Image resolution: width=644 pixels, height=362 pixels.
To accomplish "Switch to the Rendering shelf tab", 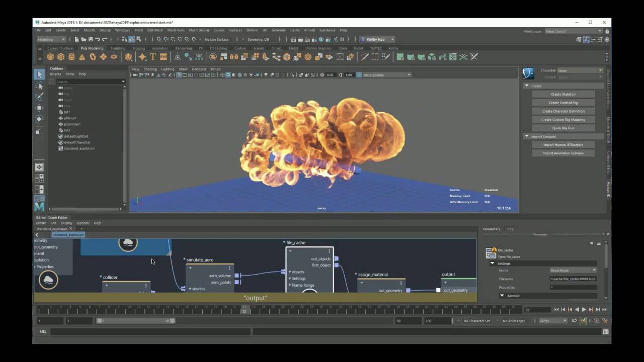I will 183,48.
